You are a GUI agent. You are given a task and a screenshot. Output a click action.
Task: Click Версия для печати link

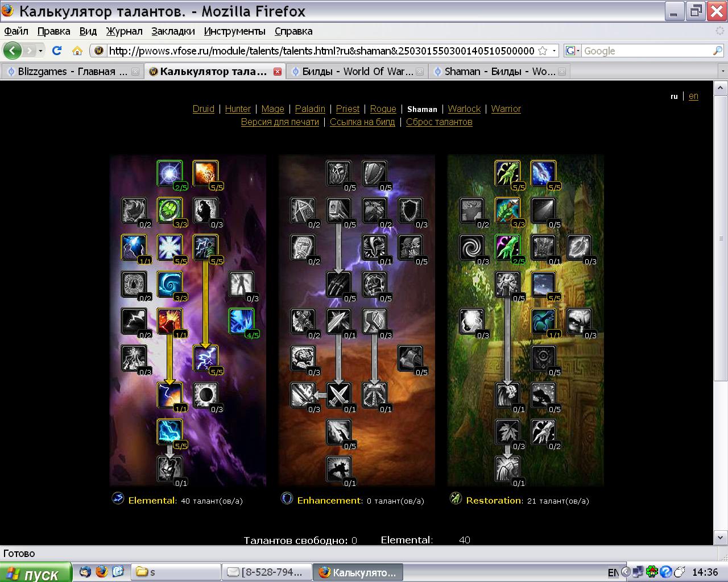coord(280,122)
